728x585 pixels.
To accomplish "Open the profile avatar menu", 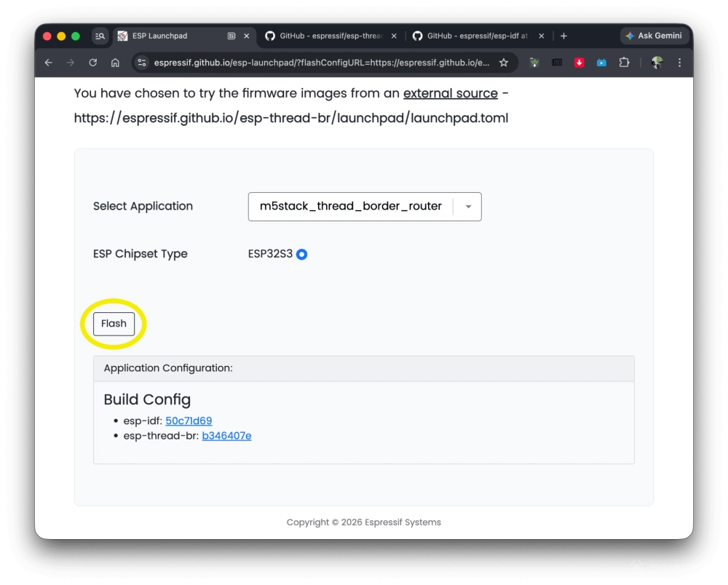I will [657, 62].
